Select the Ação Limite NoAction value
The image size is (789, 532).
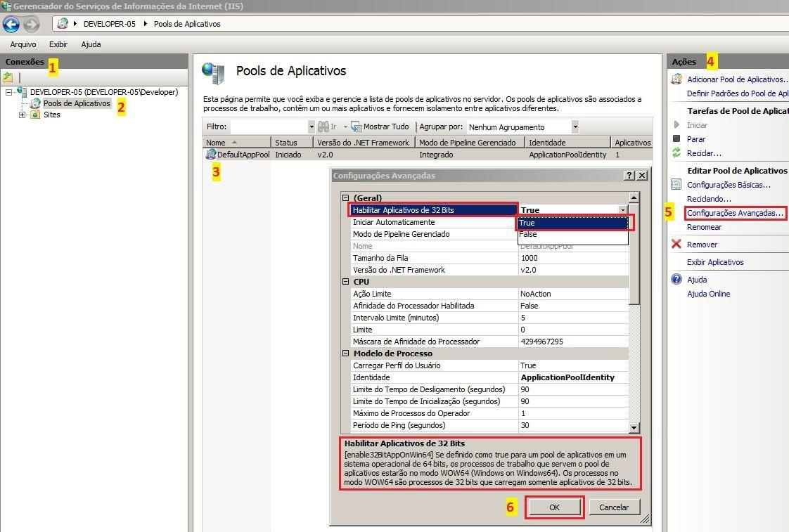click(574, 294)
